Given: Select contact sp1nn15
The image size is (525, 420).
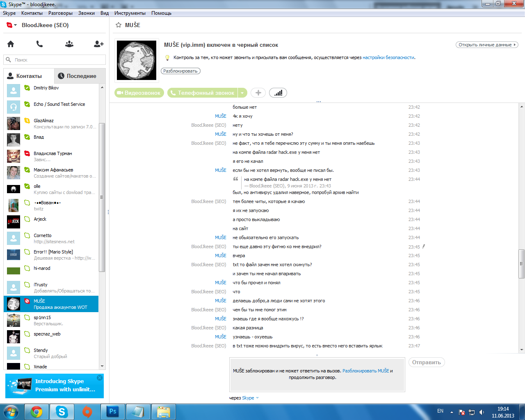Looking at the screenshot, I should click(x=51, y=320).
